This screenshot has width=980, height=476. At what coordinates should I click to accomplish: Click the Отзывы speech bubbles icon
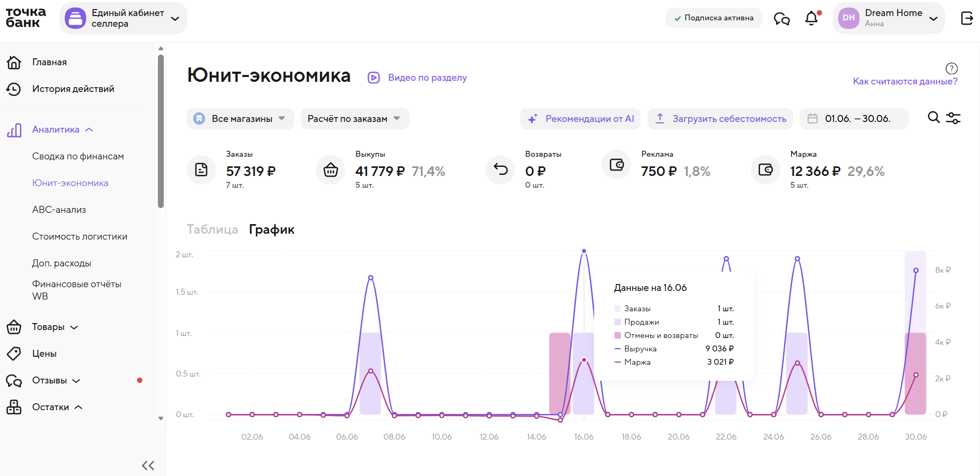(14, 380)
